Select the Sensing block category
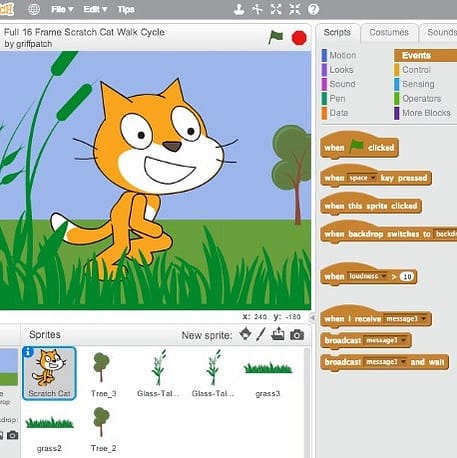 click(x=414, y=84)
